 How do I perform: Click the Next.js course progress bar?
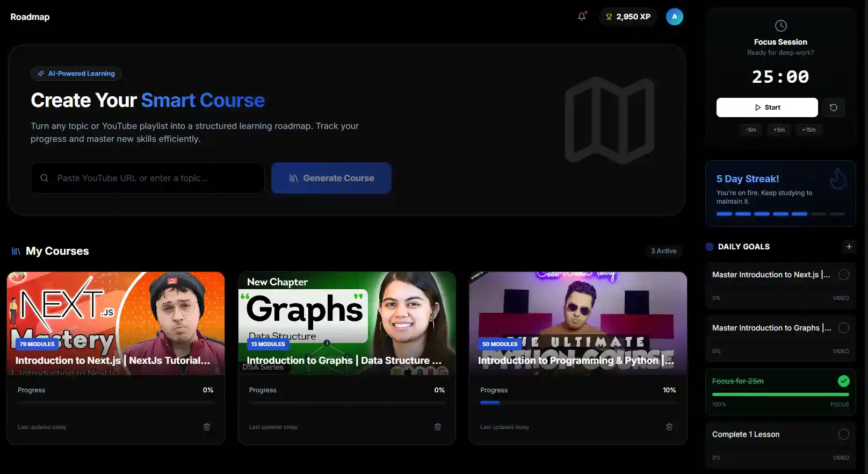(x=115, y=403)
